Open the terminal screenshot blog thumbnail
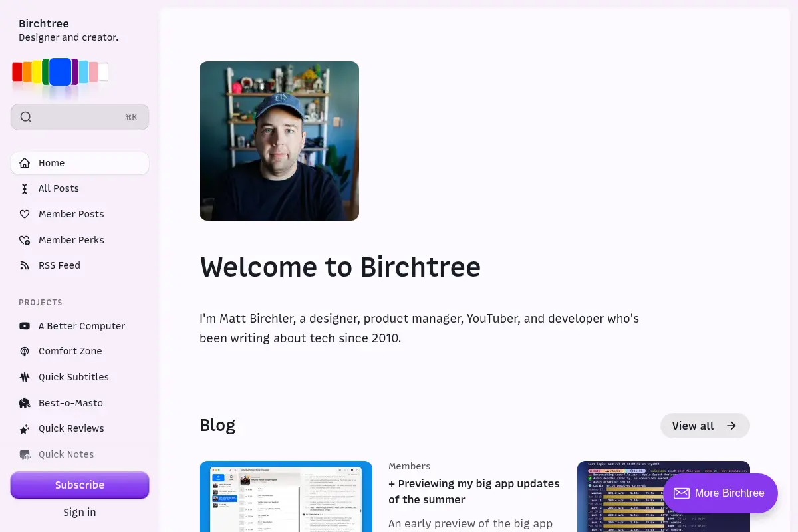 click(x=664, y=496)
